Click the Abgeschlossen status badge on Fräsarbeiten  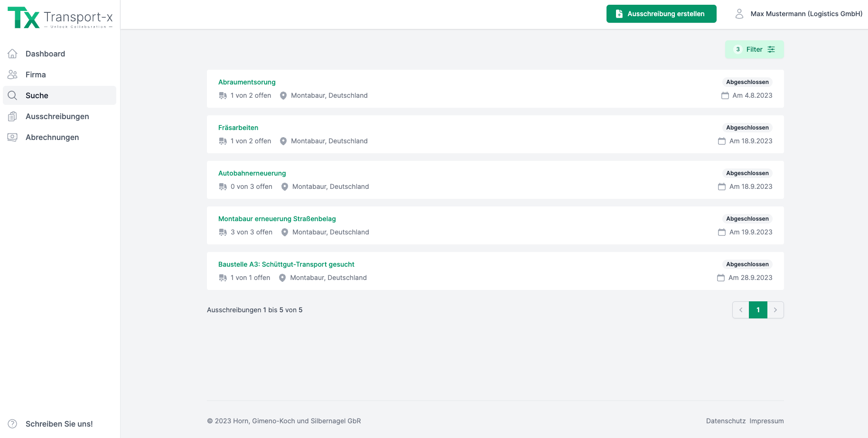[747, 127]
